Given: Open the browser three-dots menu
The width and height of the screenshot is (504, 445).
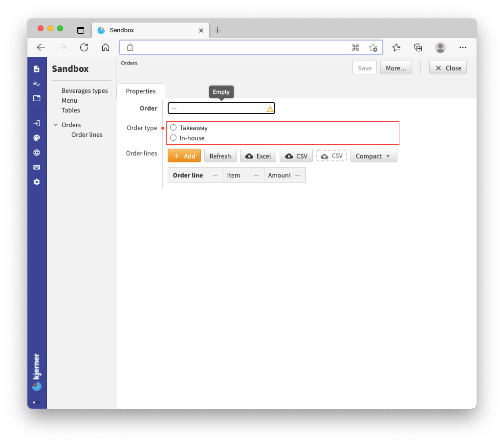Looking at the screenshot, I should [462, 47].
